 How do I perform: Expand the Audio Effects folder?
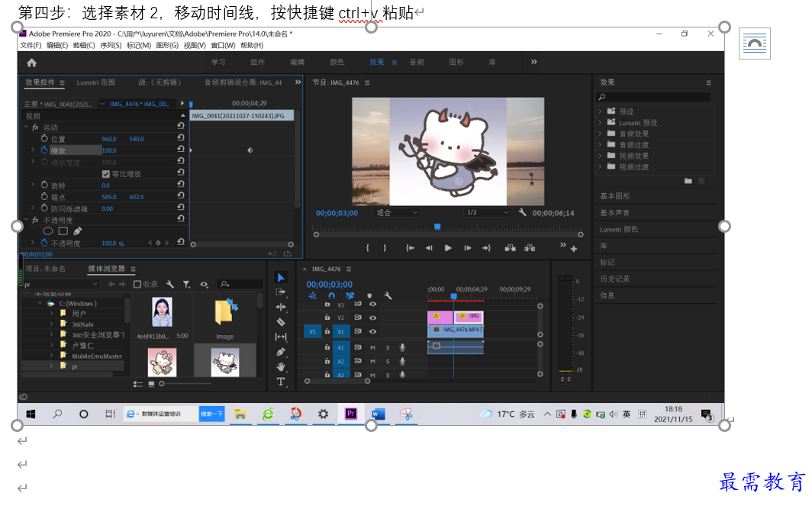pos(600,134)
